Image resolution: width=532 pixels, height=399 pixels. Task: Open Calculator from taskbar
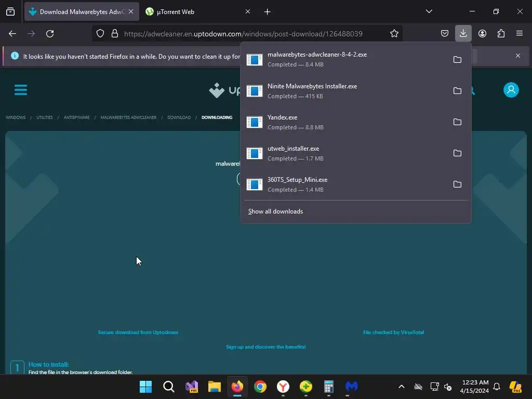(x=329, y=387)
